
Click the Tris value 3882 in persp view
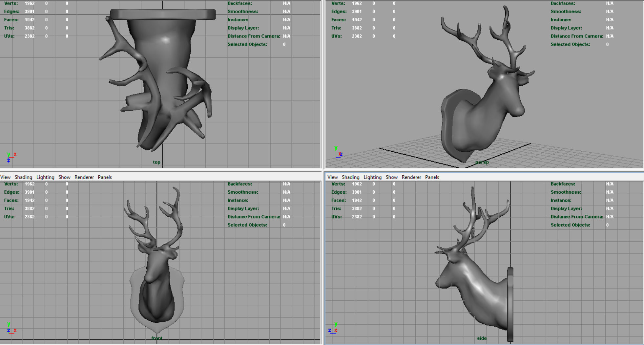[357, 28]
